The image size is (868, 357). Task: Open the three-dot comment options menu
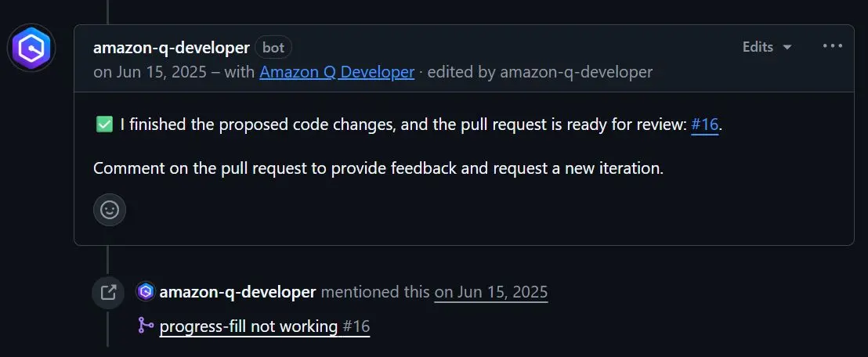click(832, 47)
